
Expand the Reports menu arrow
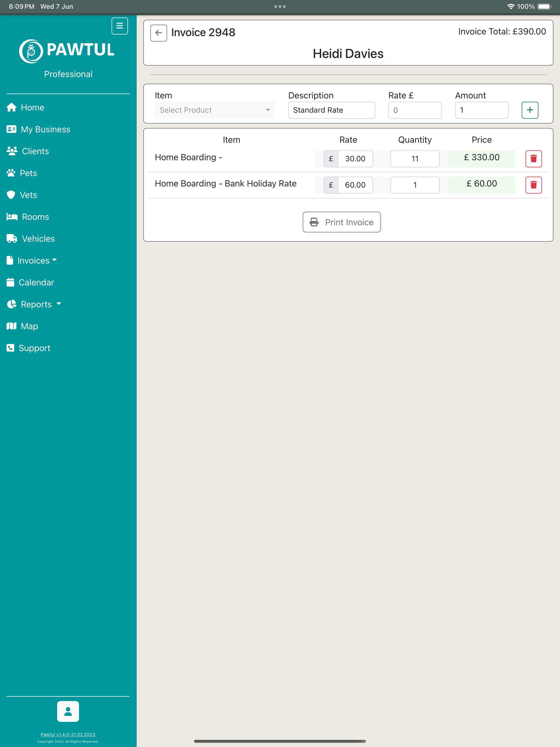(x=59, y=304)
